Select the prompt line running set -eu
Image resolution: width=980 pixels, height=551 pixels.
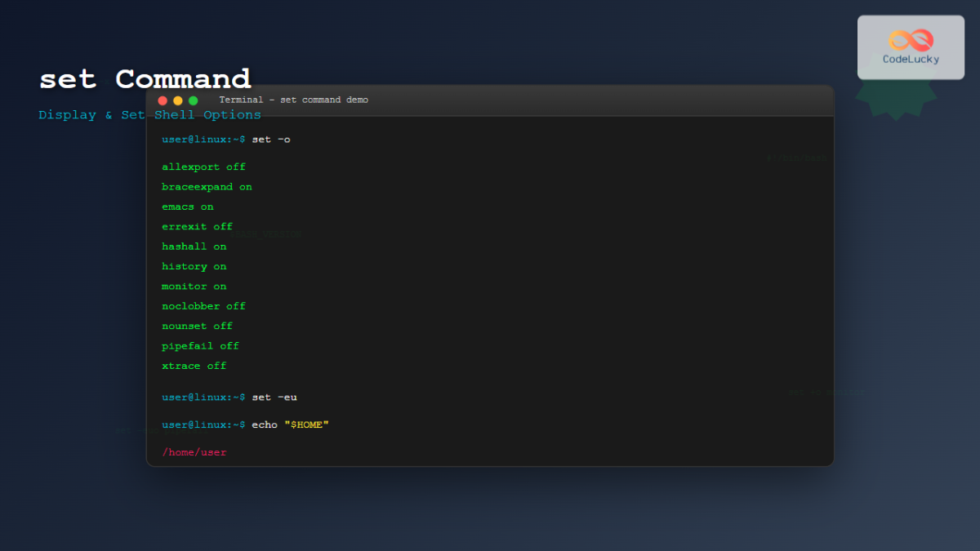tap(229, 397)
